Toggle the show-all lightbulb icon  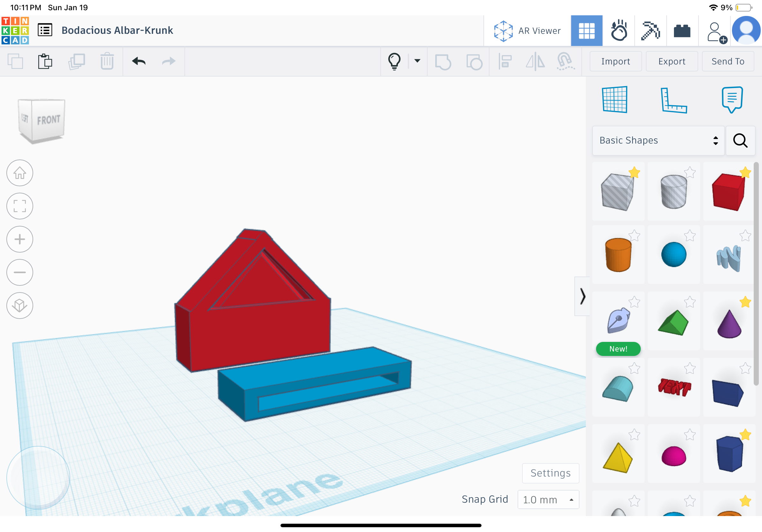pyautogui.click(x=394, y=61)
